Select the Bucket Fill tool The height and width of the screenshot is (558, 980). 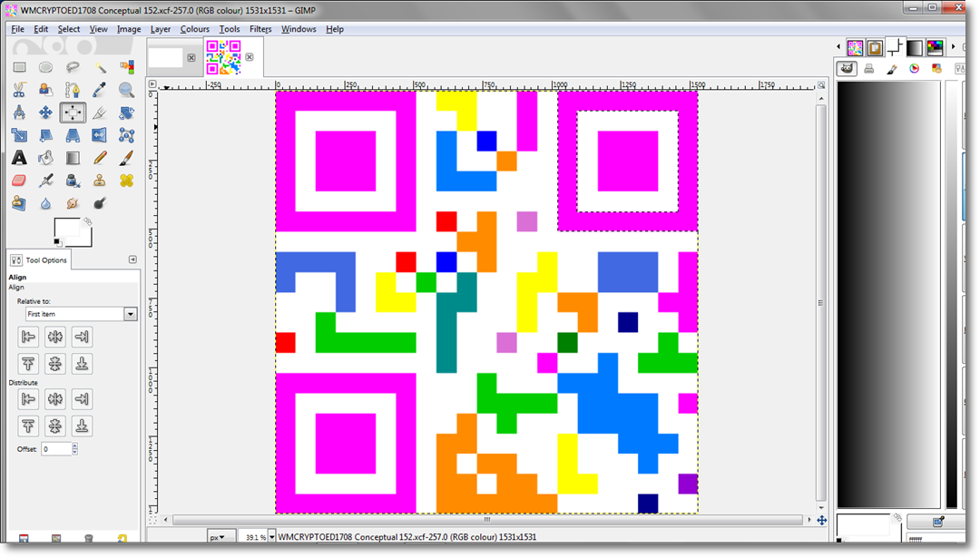45,158
